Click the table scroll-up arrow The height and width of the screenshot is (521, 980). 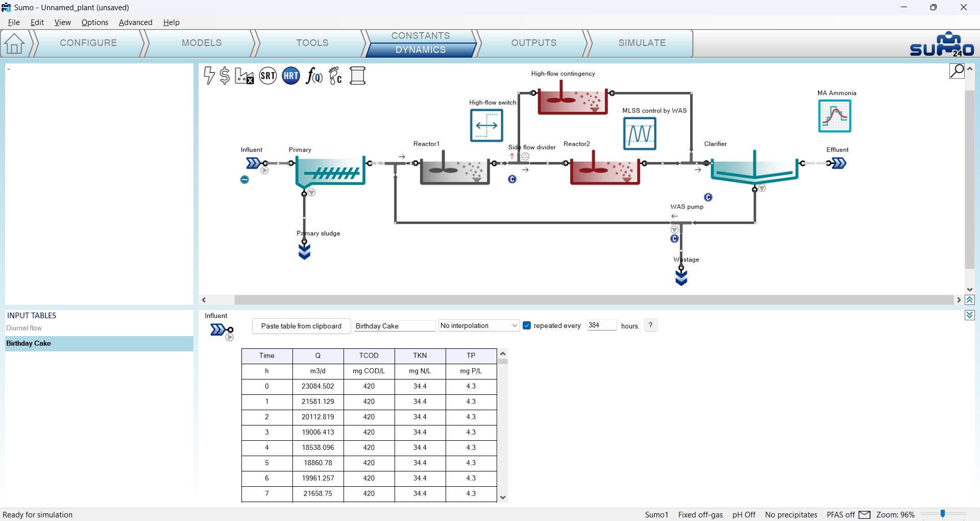[x=503, y=353]
